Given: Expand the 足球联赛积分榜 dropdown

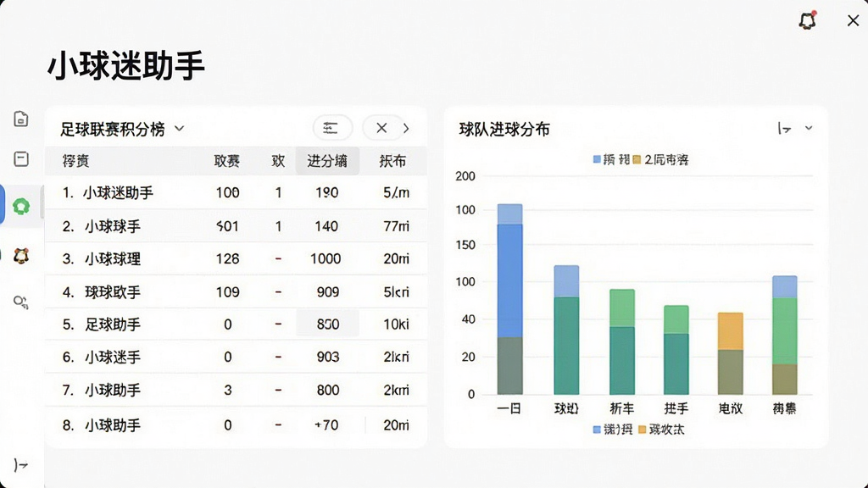Looking at the screenshot, I should [179, 129].
